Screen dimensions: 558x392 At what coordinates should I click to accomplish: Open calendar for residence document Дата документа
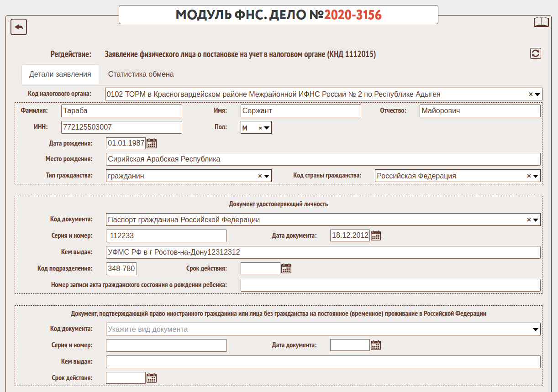point(376,345)
